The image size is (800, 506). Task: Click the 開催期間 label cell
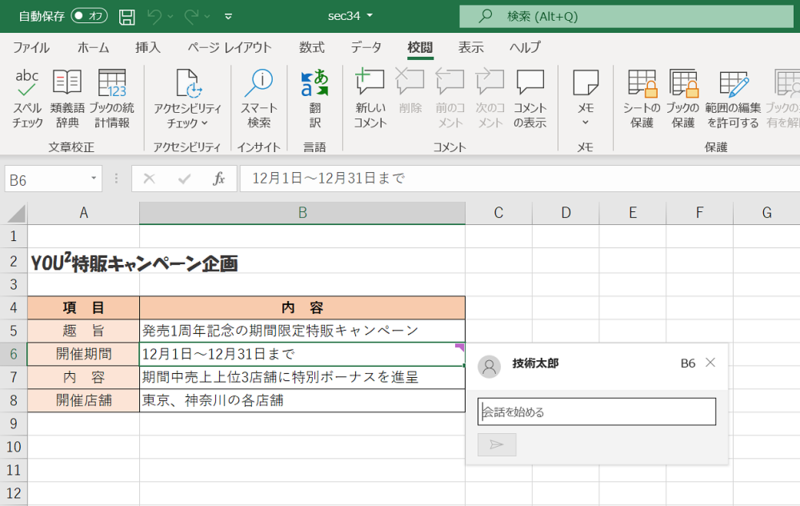coord(84,354)
